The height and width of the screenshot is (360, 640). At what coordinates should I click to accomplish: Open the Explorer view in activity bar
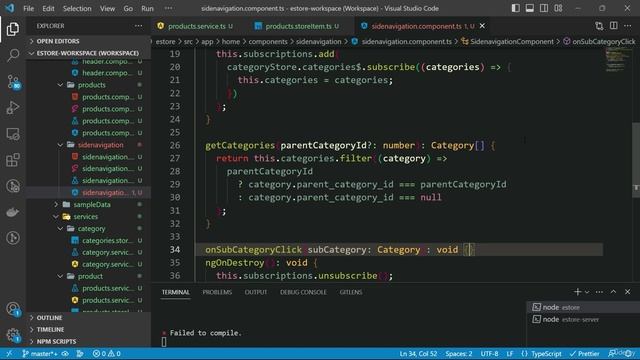[x=13, y=29]
